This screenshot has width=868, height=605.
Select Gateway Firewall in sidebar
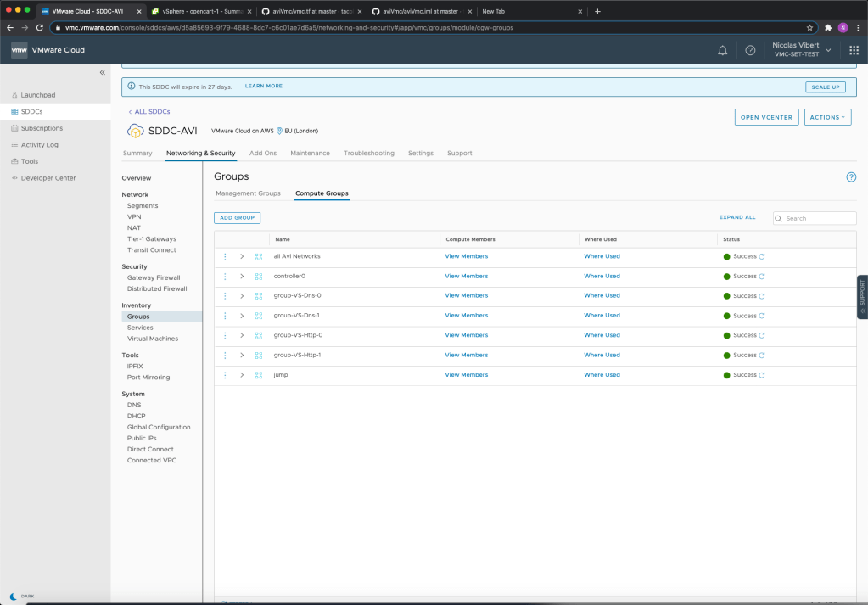tap(154, 277)
